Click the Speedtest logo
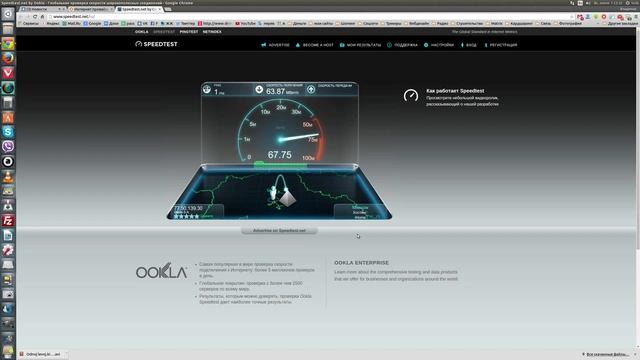 point(156,44)
